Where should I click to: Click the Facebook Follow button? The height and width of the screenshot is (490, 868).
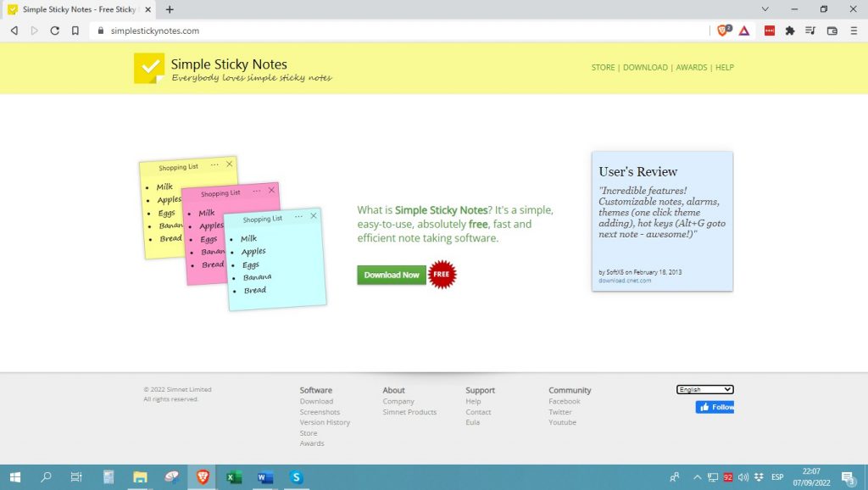click(x=715, y=407)
